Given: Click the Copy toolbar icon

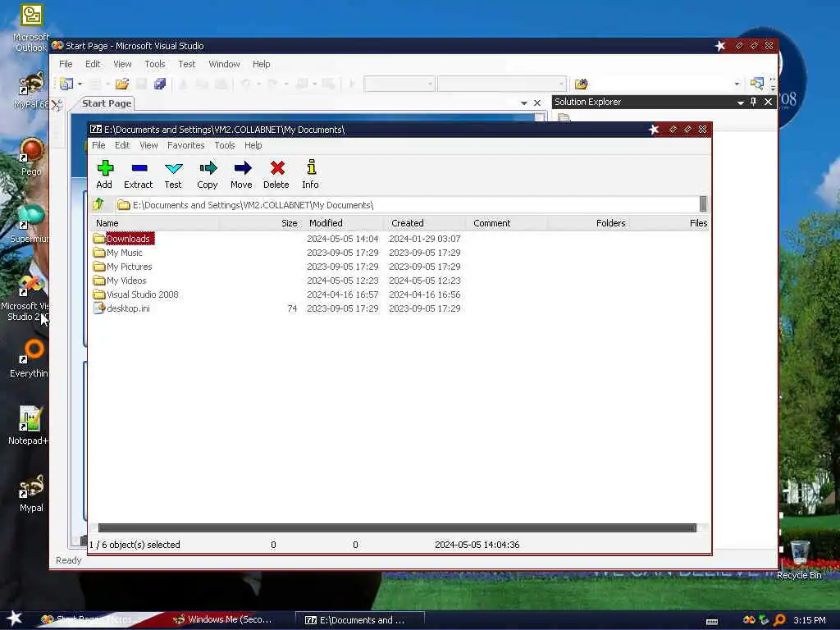Looking at the screenshot, I should pos(208,174).
